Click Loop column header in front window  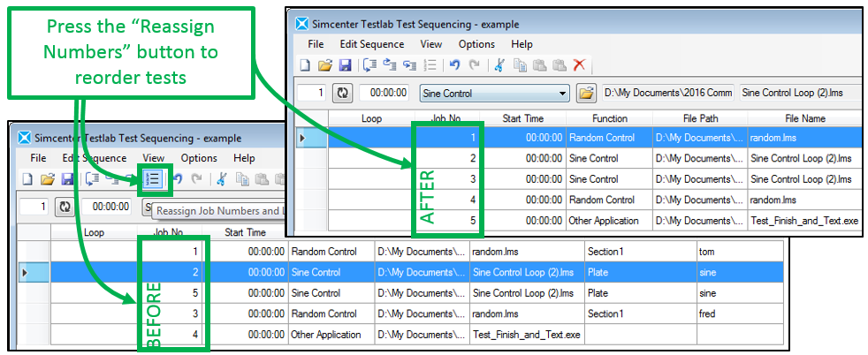[371, 118]
